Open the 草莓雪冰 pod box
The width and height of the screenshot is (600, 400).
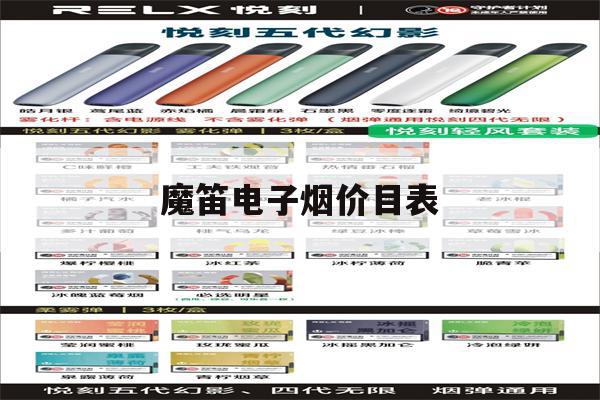tap(503, 217)
